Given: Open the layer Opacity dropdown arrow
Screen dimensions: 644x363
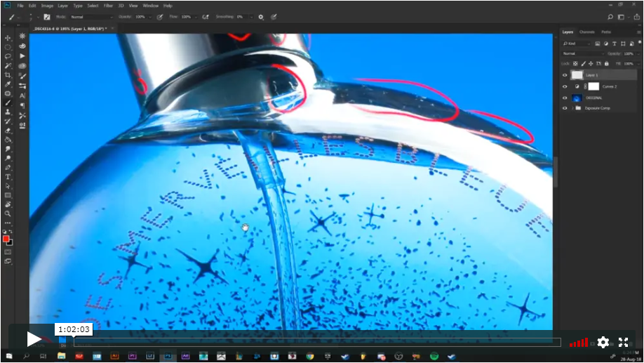Looking at the screenshot, I should pos(638,54).
